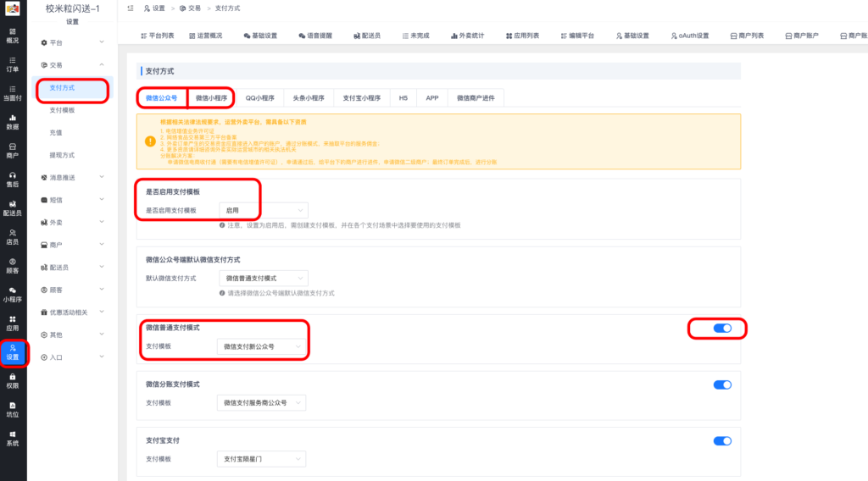The width and height of the screenshot is (868, 481).
Task: Toggle off 微信分账支付模式 switch
Action: [722, 384]
